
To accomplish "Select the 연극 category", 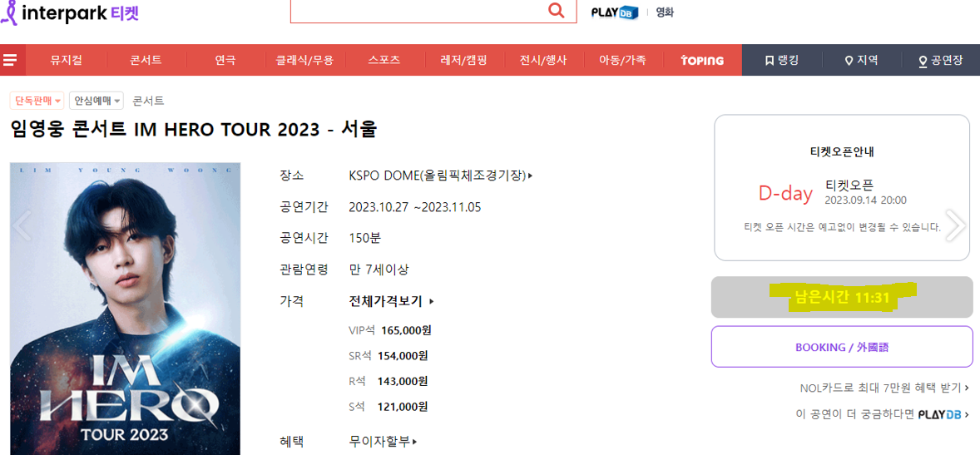I will pos(225,61).
